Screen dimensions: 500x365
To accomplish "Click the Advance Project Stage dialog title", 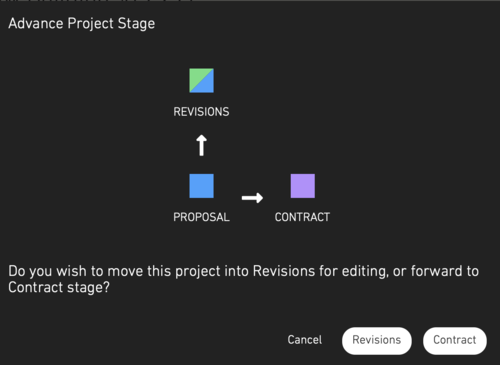I will point(82,23).
